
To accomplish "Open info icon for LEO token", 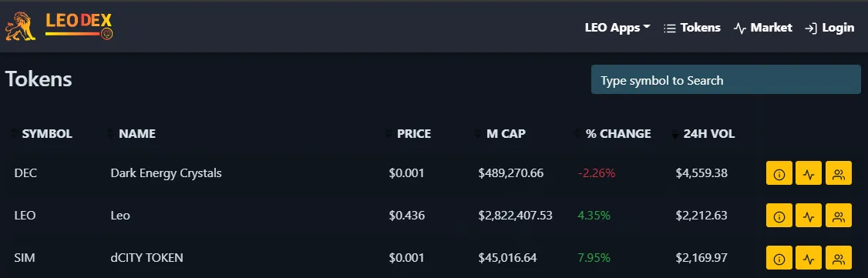I will point(779,215).
